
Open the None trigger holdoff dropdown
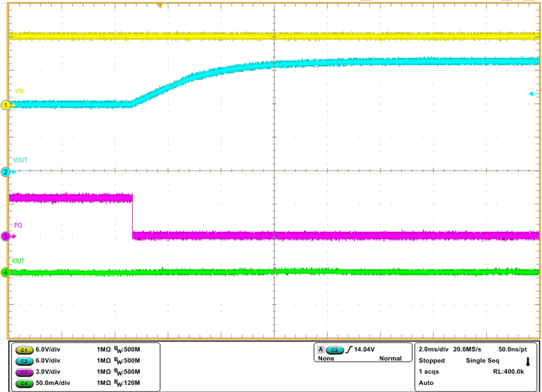tap(325, 358)
